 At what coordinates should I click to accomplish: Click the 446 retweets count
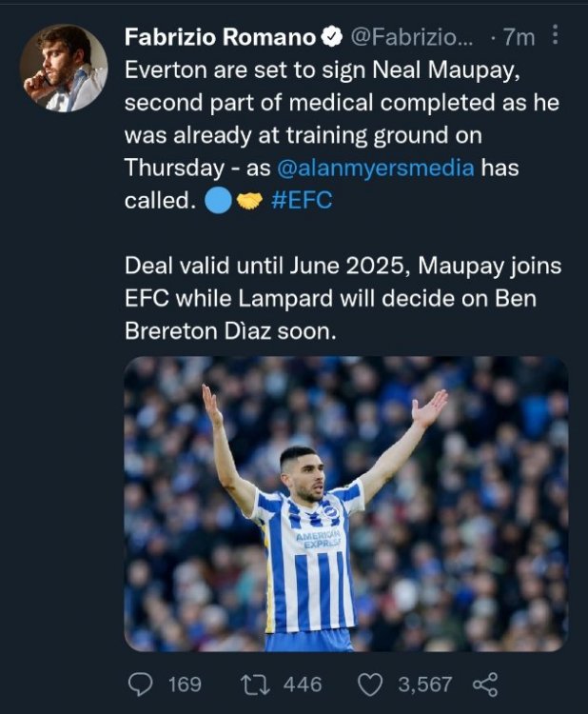click(x=303, y=684)
